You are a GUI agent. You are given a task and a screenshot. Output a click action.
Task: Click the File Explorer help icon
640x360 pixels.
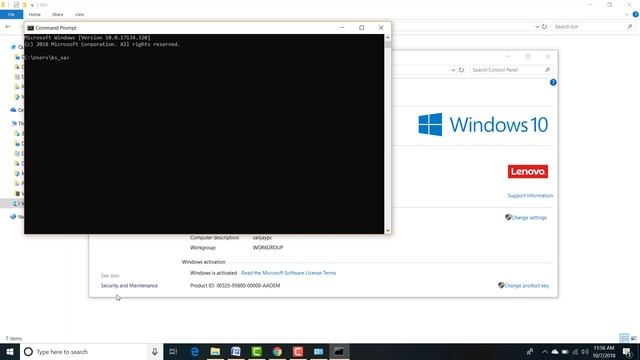(636, 14)
